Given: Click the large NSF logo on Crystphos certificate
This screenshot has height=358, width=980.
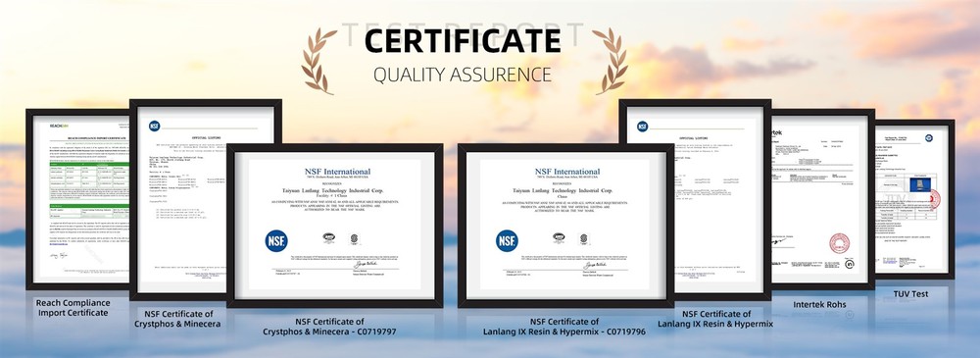Looking at the screenshot, I should [276, 241].
